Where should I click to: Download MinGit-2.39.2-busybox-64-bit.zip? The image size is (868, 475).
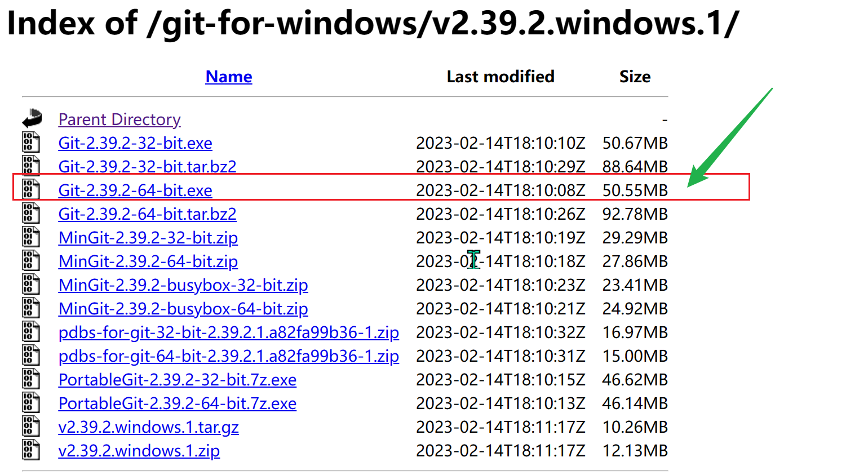(x=183, y=309)
